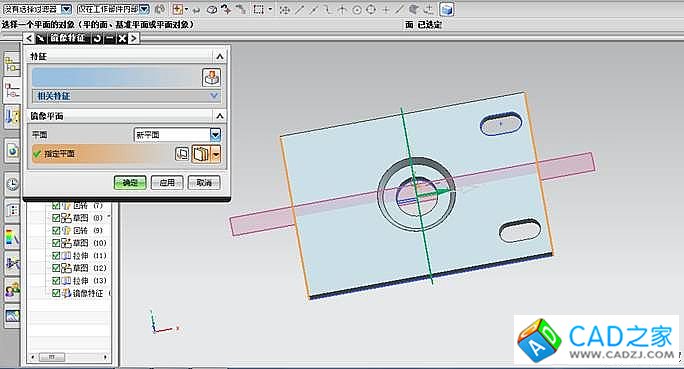Click the dashed rectangle selection icon
684x369 pixels.
[x=258, y=9]
